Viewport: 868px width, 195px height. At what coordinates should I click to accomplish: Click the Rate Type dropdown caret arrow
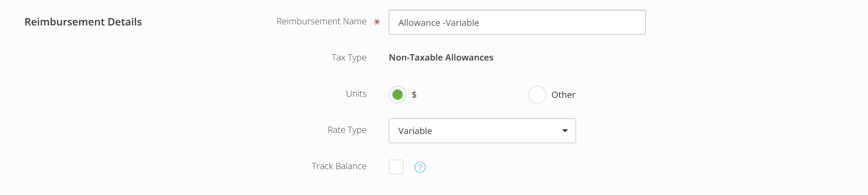point(565,131)
